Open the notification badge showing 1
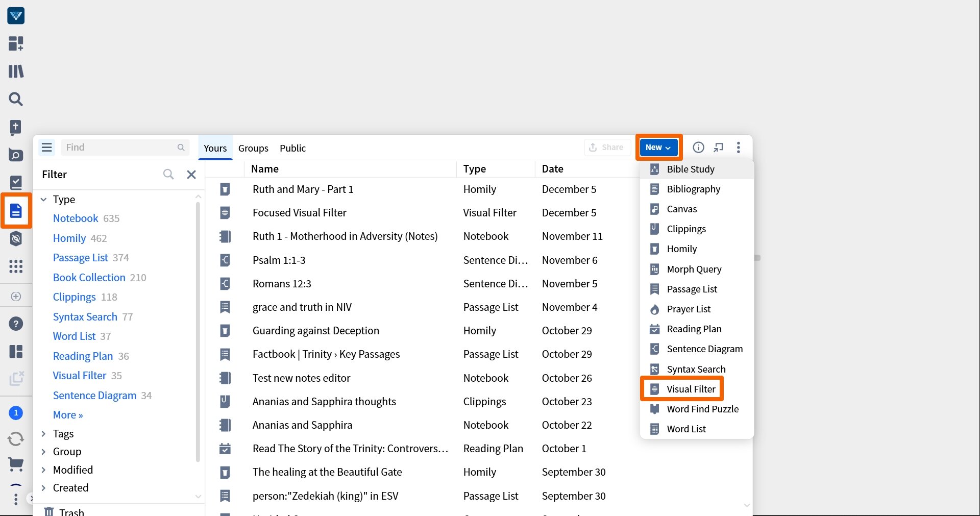Viewport: 980px width, 516px height. [x=16, y=412]
